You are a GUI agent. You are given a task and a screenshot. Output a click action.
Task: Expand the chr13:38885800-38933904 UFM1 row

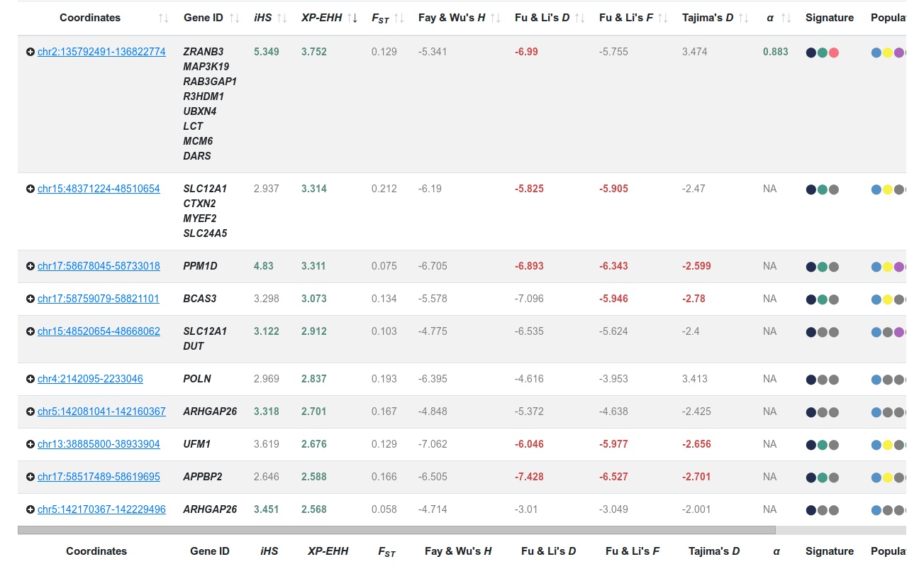pyautogui.click(x=30, y=444)
